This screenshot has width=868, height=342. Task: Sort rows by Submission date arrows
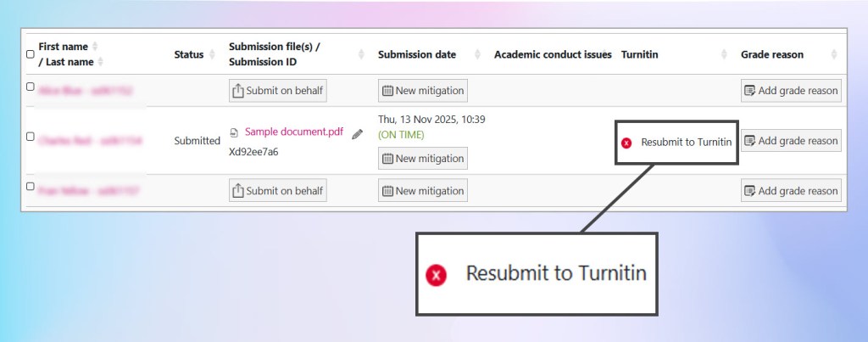point(477,54)
